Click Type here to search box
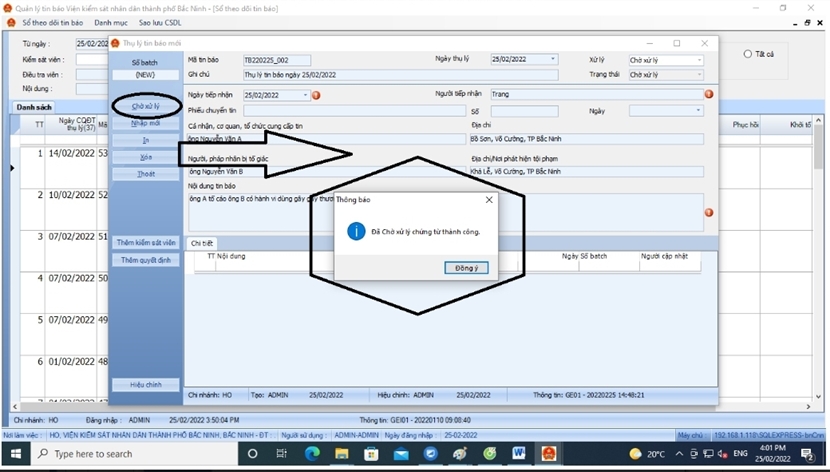 (x=133, y=454)
